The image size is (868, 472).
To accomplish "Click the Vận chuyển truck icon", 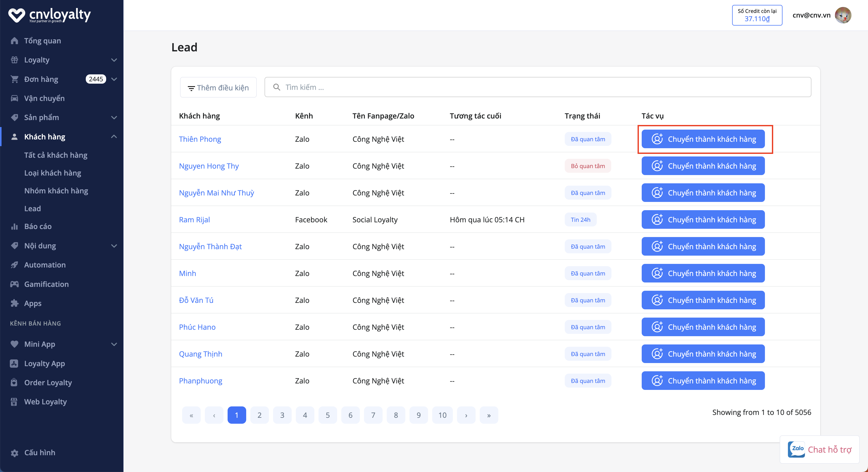I will (x=14, y=98).
